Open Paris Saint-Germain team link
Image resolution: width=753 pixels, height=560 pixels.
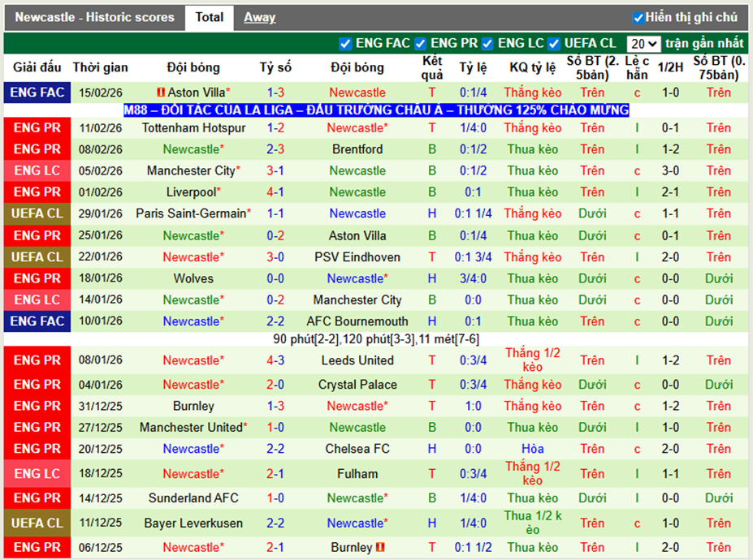tap(191, 213)
